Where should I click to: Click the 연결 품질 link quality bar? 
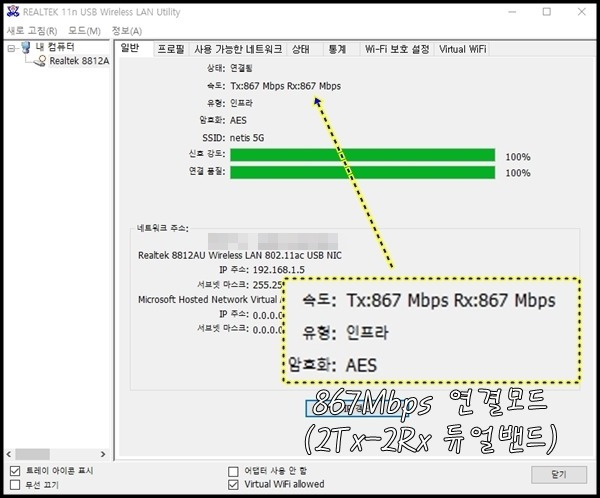362,172
